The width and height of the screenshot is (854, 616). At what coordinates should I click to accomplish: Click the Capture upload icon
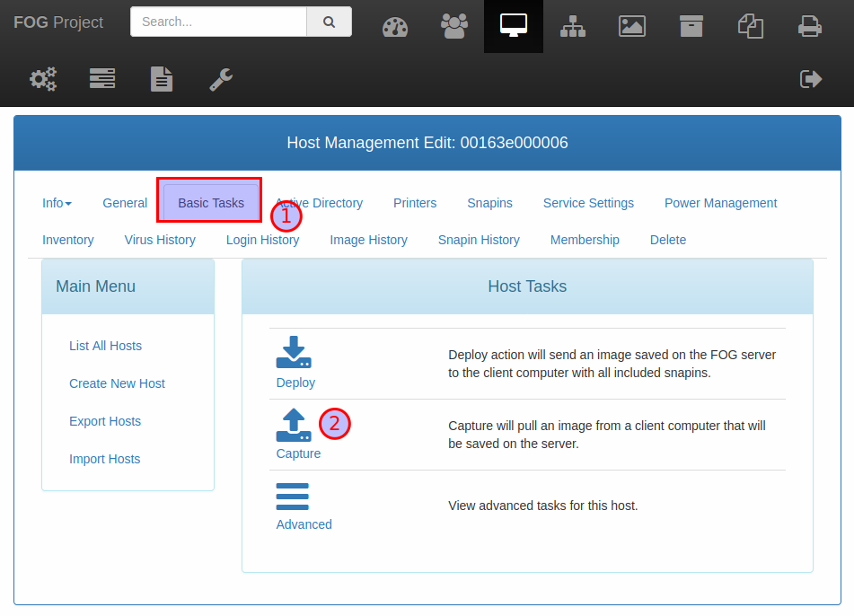coord(294,425)
